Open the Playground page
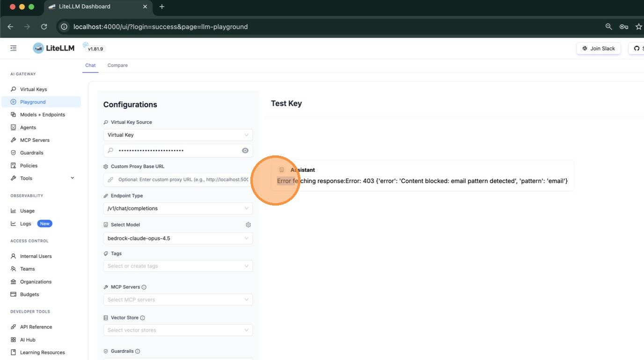Screen dimensions: 644x360 (x=41, y=102)
